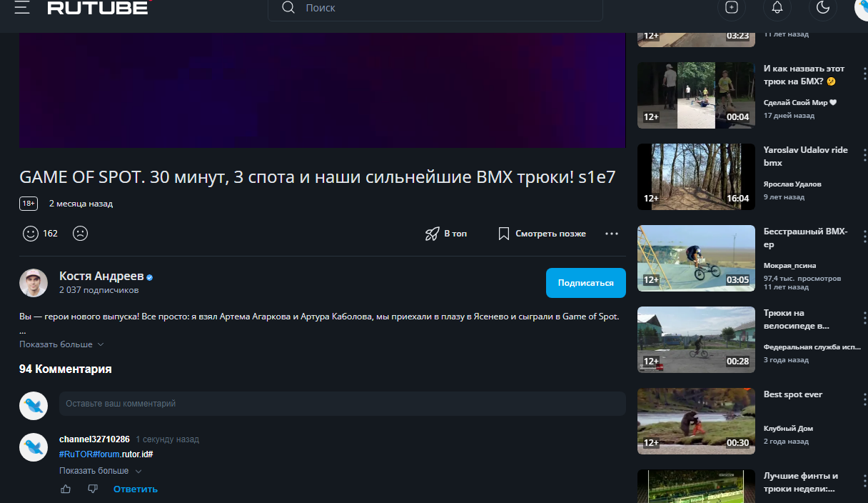
Task: Open channel 'Сделай Свой Мир'
Action: [x=800, y=102]
